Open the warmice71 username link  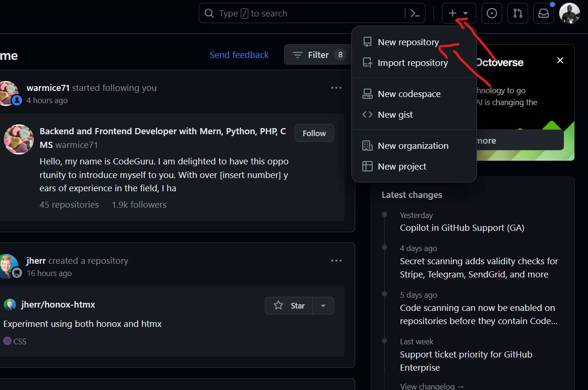(x=48, y=88)
